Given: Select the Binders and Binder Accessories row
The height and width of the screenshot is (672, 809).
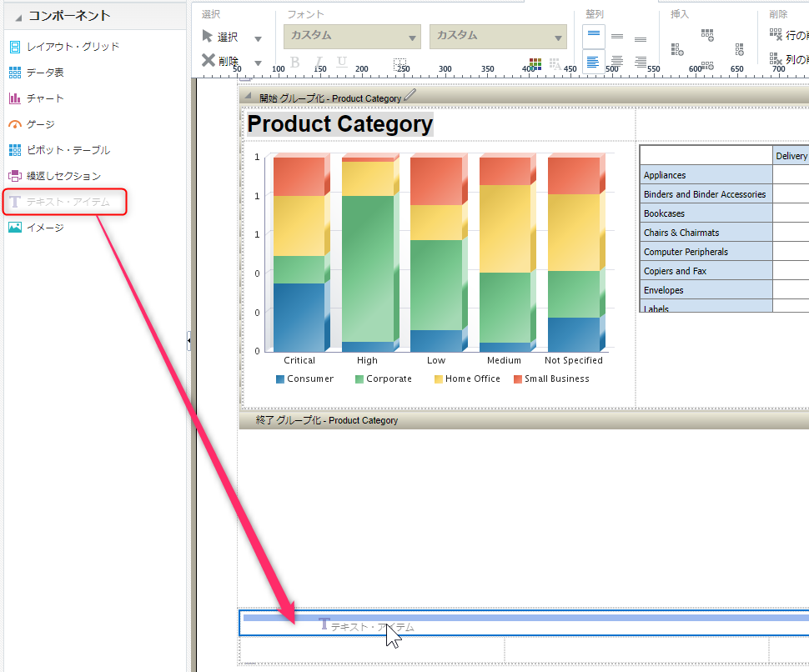Looking at the screenshot, I should [x=706, y=194].
